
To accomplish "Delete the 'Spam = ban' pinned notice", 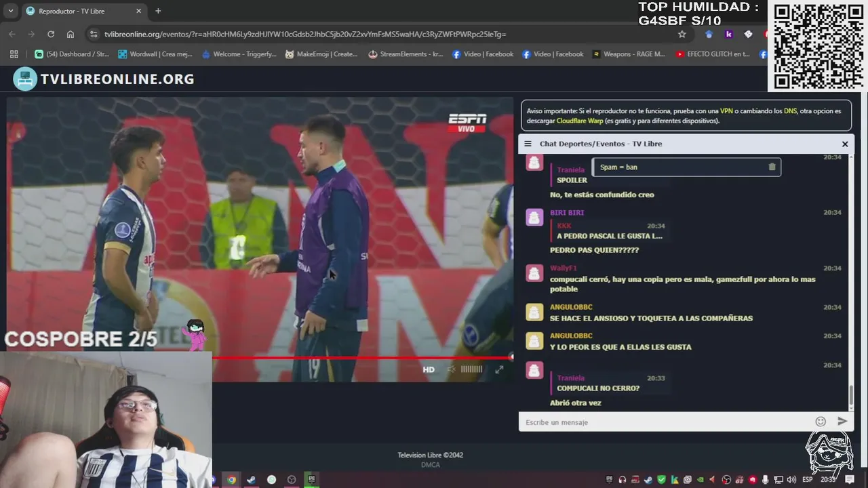I will click(x=772, y=167).
